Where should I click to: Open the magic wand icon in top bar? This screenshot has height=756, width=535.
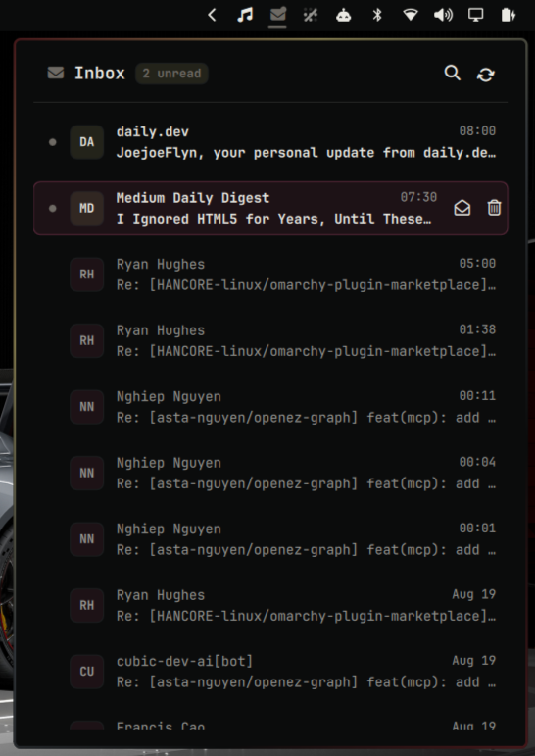[311, 15]
